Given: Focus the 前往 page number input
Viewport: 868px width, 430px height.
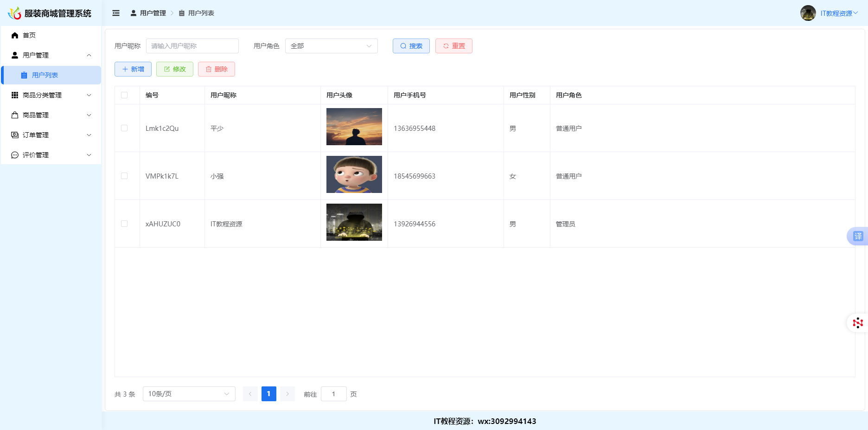Looking at the screenshot, I should (x=334, y=394).
